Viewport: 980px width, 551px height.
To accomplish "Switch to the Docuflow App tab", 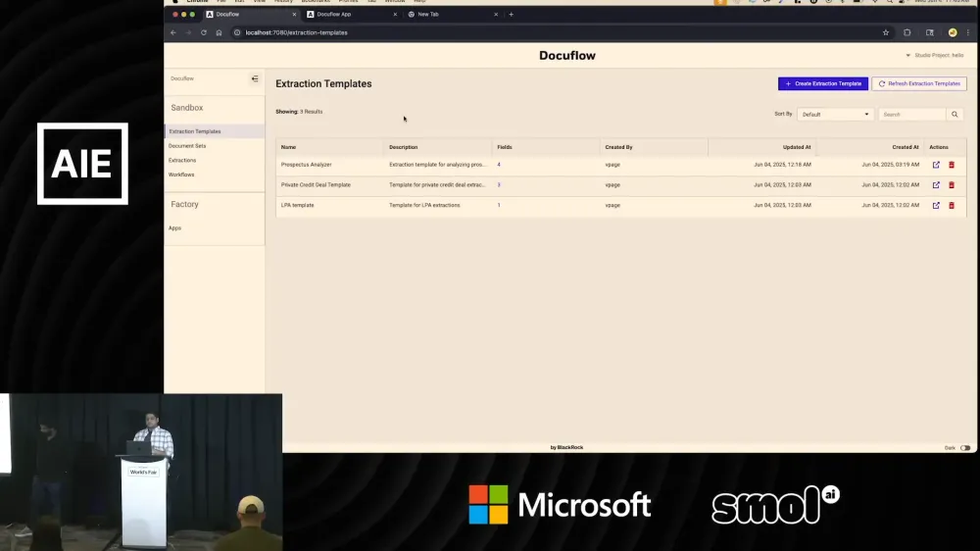I will pyautogui.click(x=353, y=15).
